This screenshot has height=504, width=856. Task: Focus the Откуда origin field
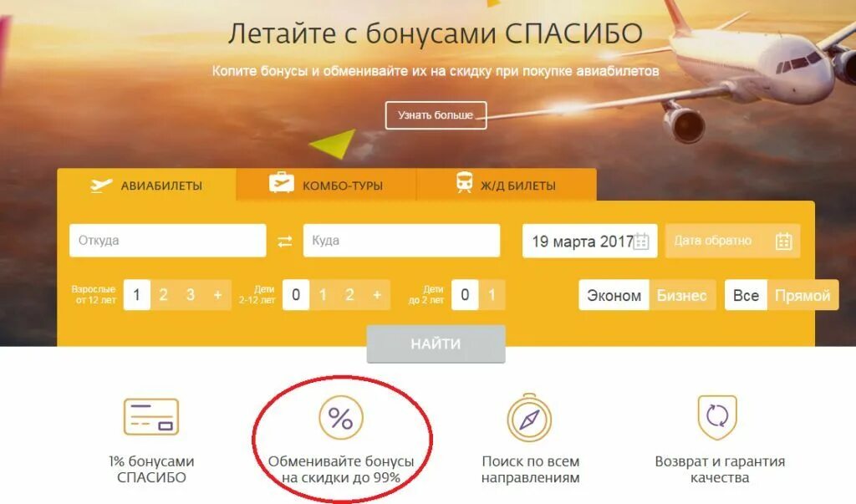click(167, 240)
